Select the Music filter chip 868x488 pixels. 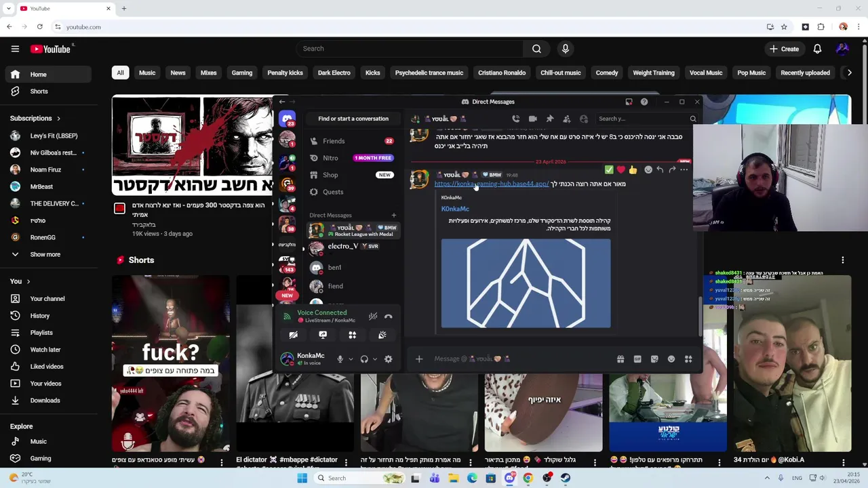point(147,73)
